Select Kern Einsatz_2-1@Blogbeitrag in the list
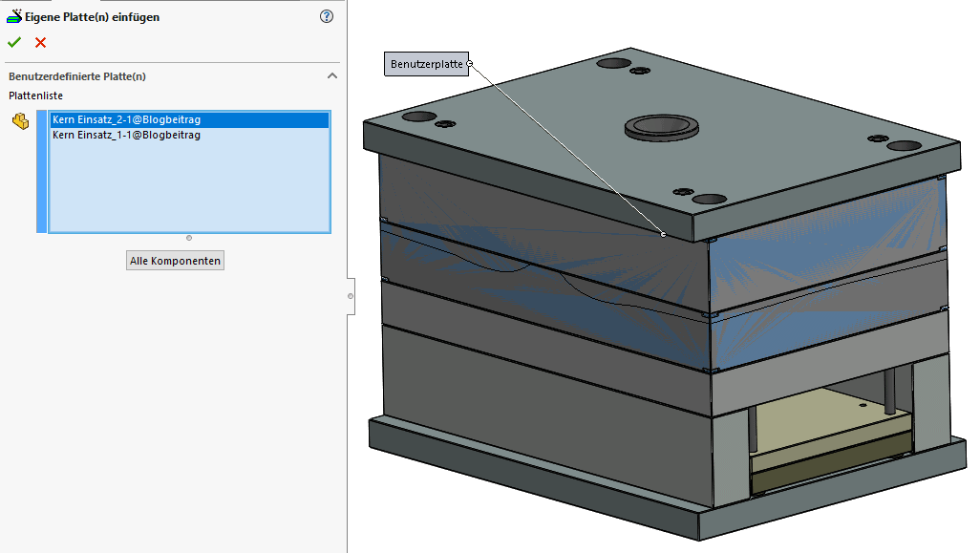 tap(189, 119)
